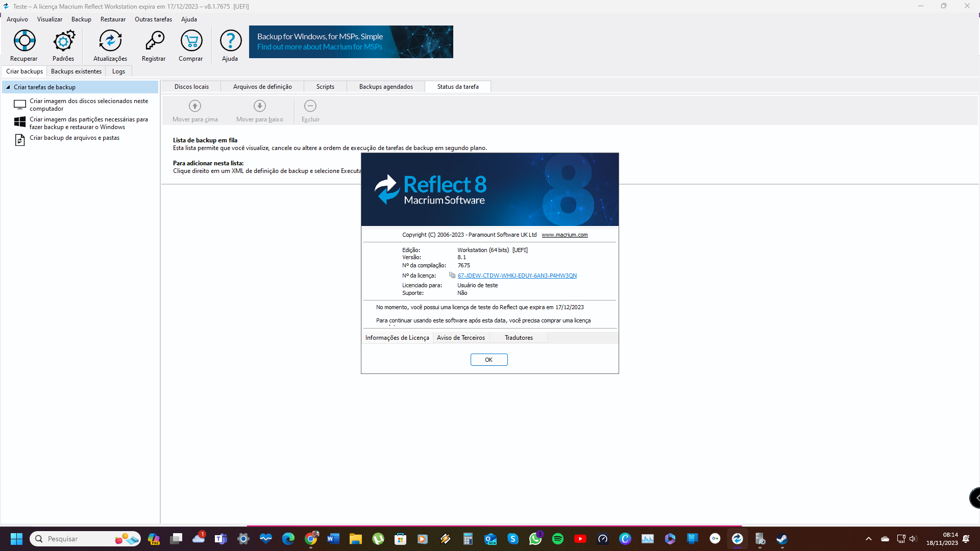Select create image of selected disks icon

[x=20, y=105]
